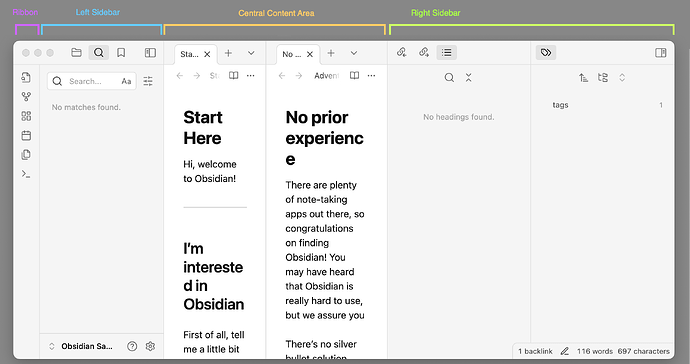This screenshot has width=690, height=364.
Task: Toggle match case Aa in search
Action: click(x=126, y=81)
